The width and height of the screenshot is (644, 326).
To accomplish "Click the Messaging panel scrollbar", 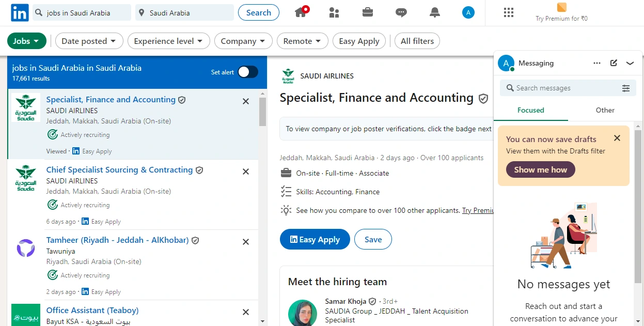I will pos(638,207).
